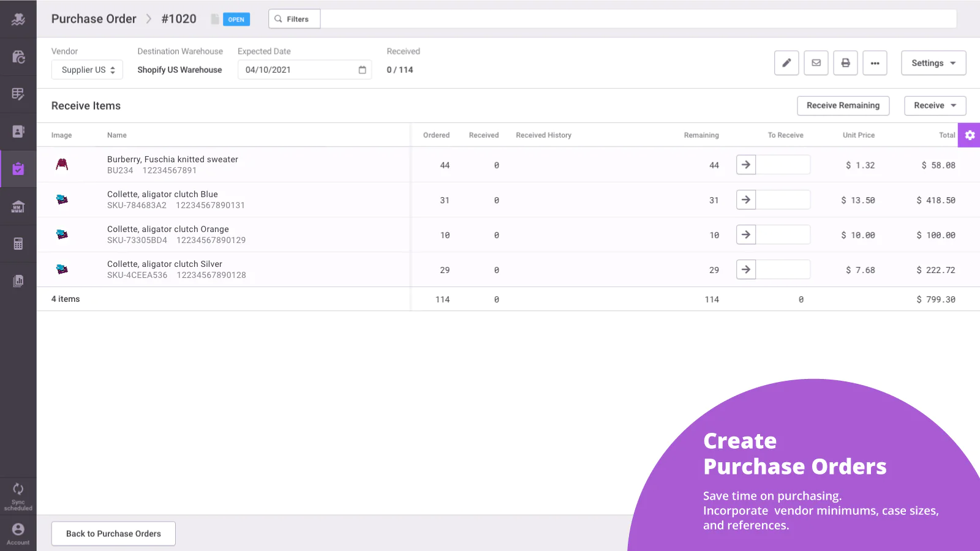
Task: Click the Filters search field
Action: click(x=637, y=19)
